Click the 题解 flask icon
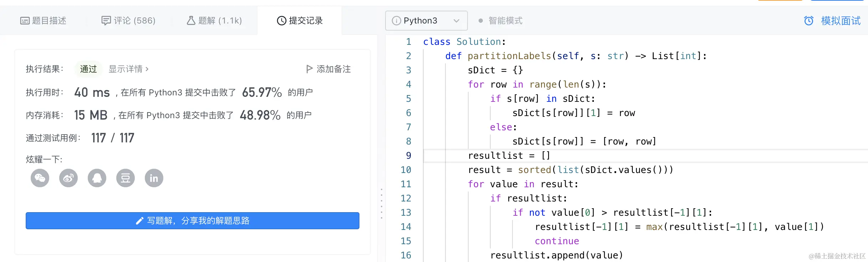Screen dimensions: 868x262 tap(191, 21)
